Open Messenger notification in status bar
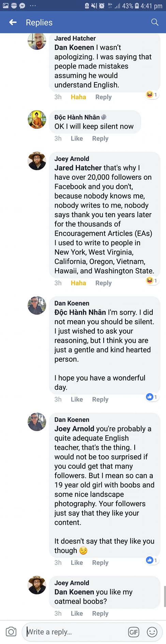This screenshot has height=644, width=166. [x=22, y=5]
